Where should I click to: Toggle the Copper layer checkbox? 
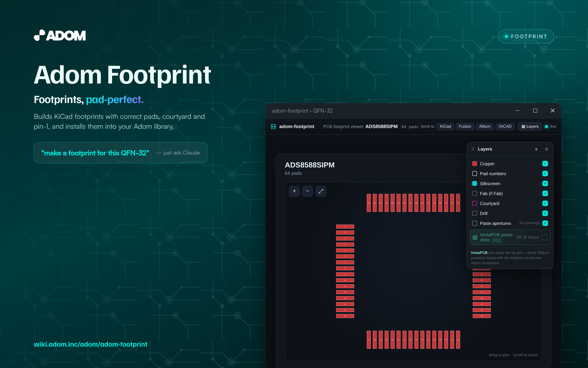point(545,163)
